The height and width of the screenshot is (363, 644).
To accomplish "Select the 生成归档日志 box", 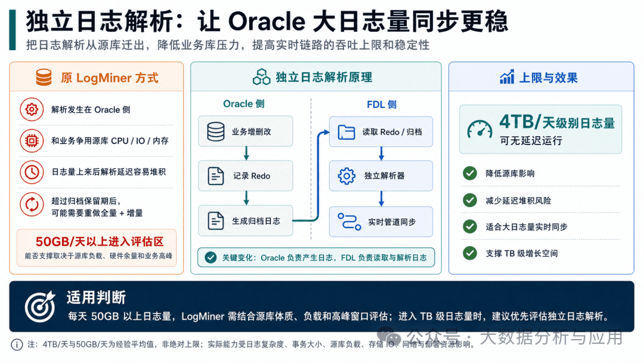I will coord(246,221).
